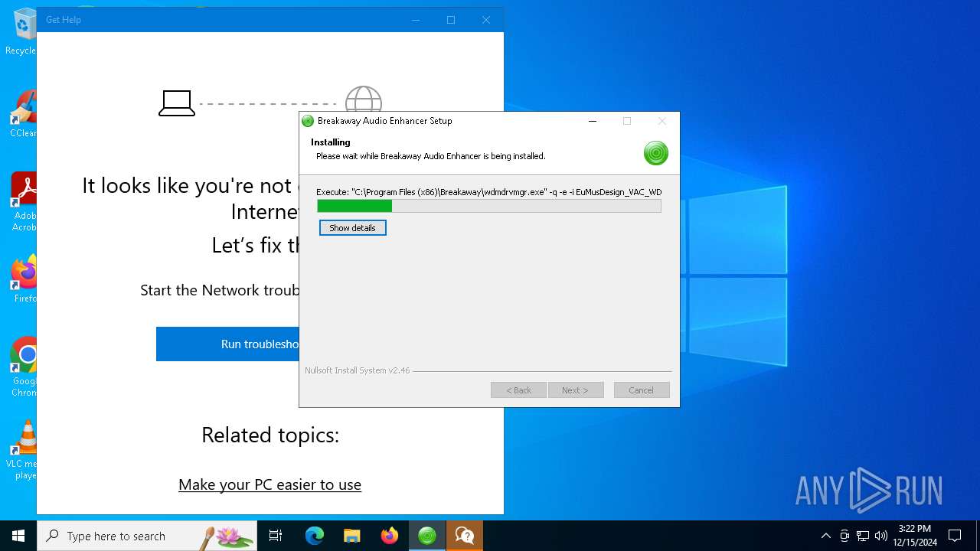Switch to Breakaway installer taskbar icon
This screenshot has height=551, width=980.
pos(426,536)
